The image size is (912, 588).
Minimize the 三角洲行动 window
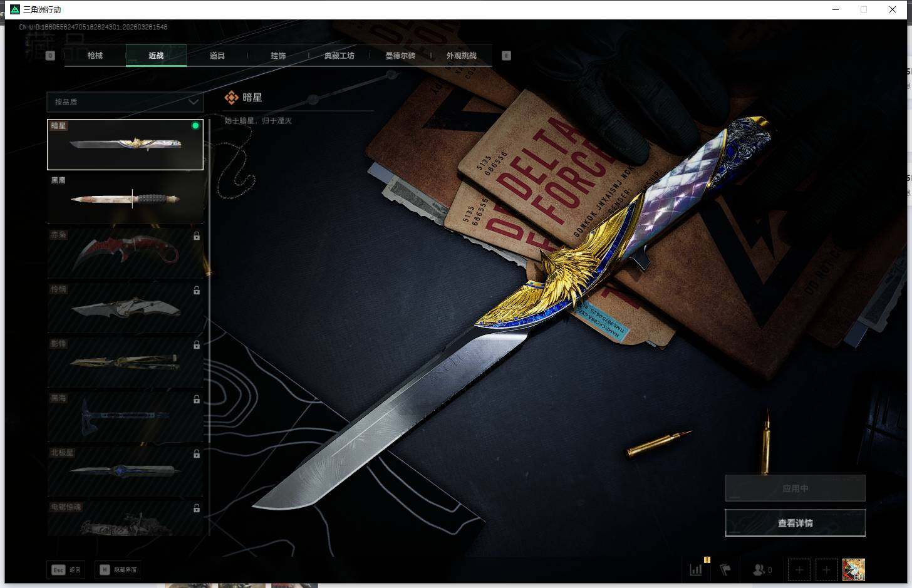pyautogui.click(x=836, y=9)
